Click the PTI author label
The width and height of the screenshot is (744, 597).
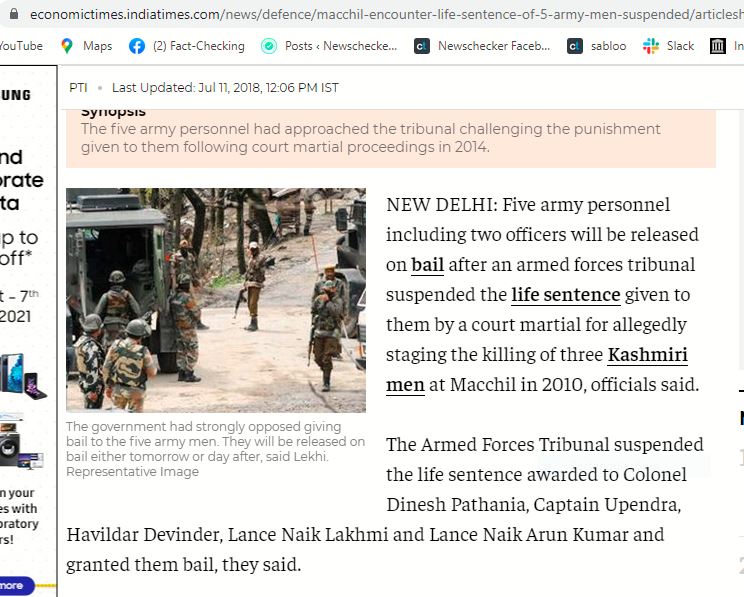click(78, 88)
